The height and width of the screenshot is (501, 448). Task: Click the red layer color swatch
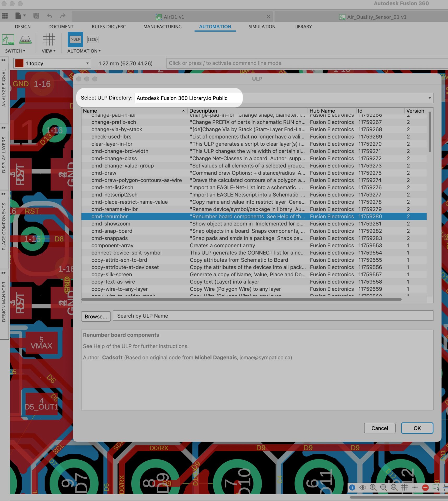[x=20, y=63]
